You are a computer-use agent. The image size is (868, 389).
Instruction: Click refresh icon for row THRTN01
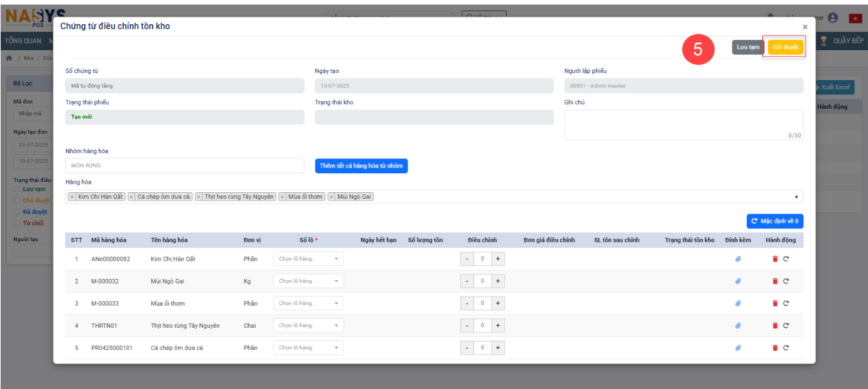pyautogui.click(x=786, y=326)
